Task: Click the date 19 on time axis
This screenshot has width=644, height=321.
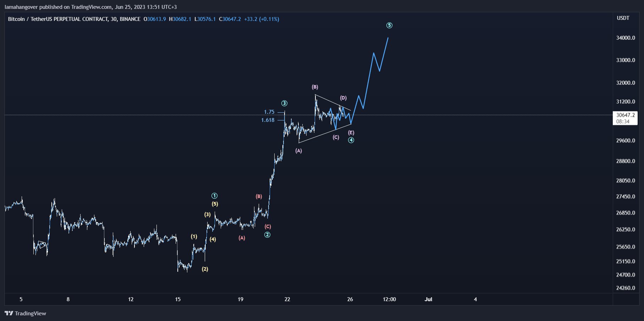Action: coord(241,299)
